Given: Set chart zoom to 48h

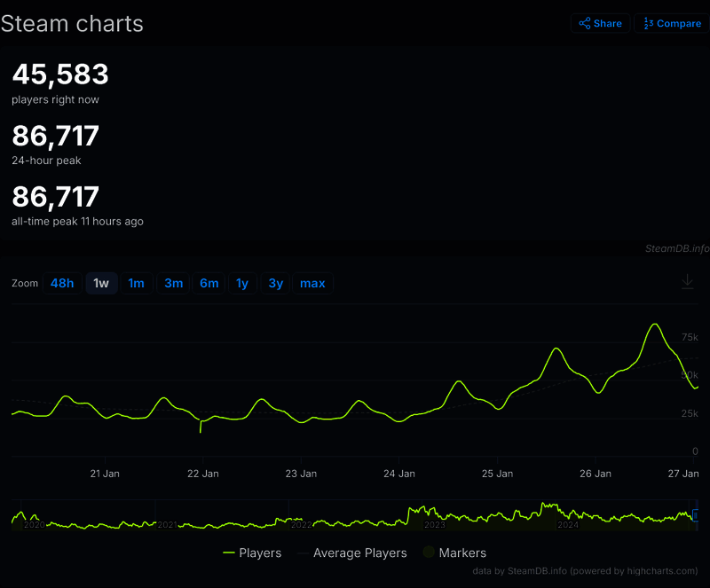Looking at the screenshot, I should pyautogui.click(x=62, y=283).
